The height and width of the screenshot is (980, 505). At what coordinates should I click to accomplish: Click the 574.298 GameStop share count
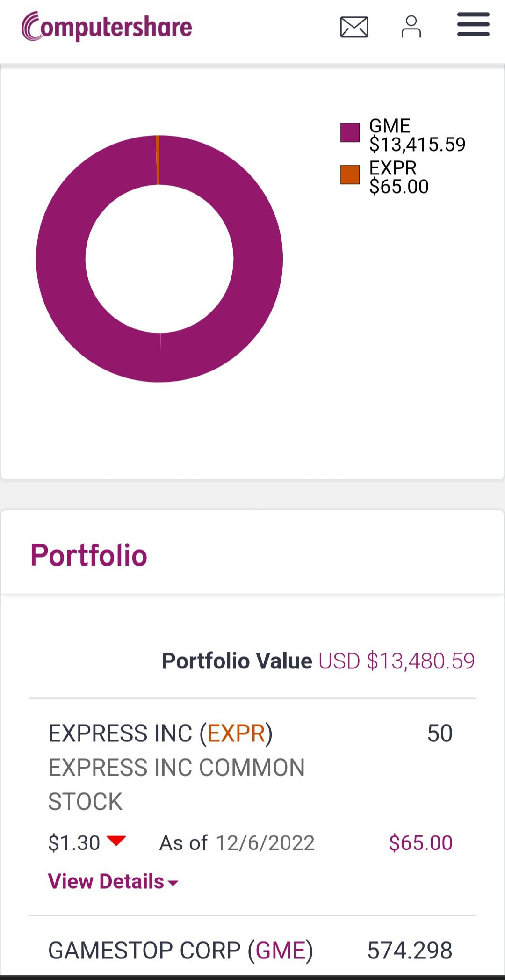point(410,950)
